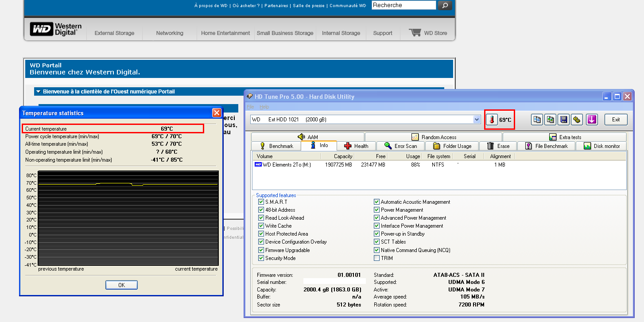Click the Communauté WD link
The height and width of the screenshot is (322, 644).
click(348, 6)
